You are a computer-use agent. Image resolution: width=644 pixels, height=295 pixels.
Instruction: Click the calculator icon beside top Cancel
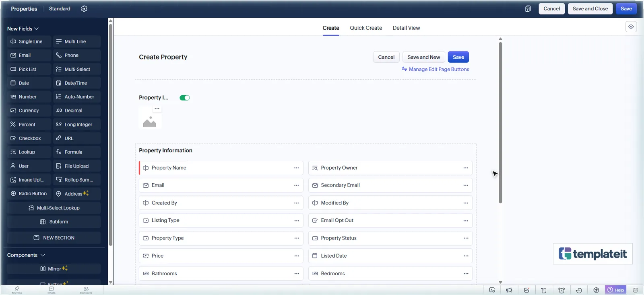[528, 9]
